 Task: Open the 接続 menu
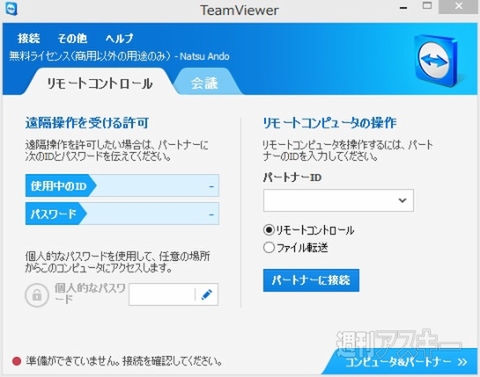point(29,38)
